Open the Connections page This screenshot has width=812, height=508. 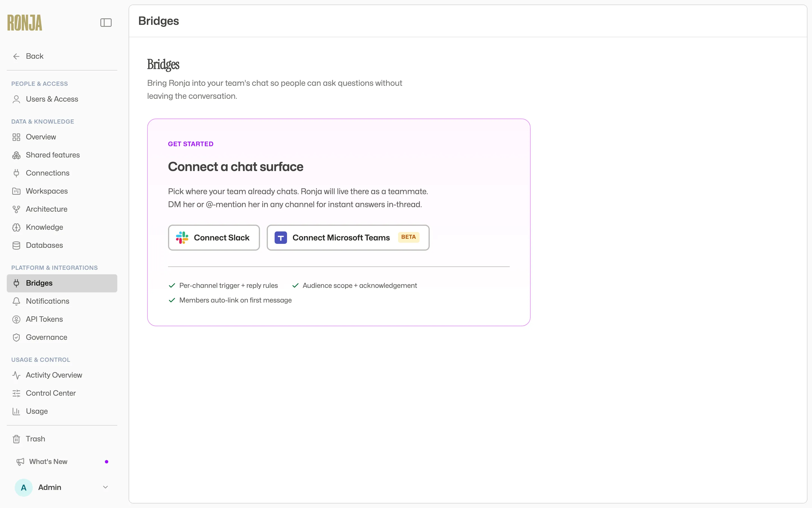pos(62,173)
